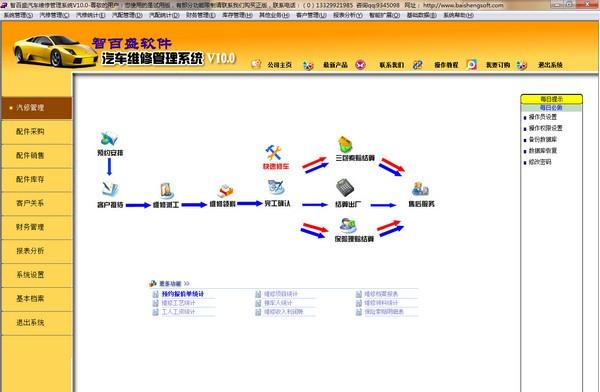Open the 汽修统计 menu

pos(91,15)
